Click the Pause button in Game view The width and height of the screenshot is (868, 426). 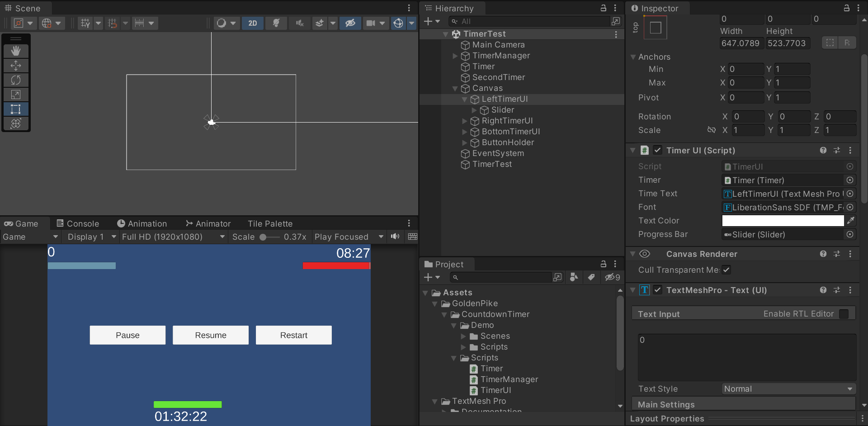127,335
